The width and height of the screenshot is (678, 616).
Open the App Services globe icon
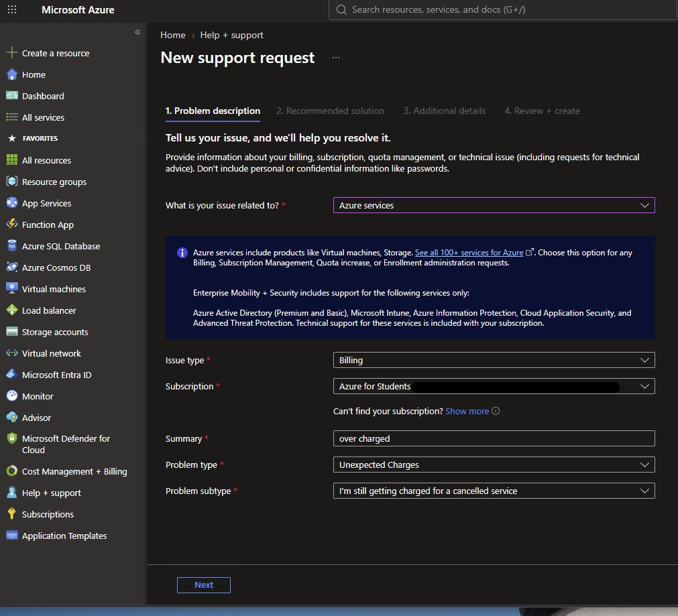(x=12, y=202)
